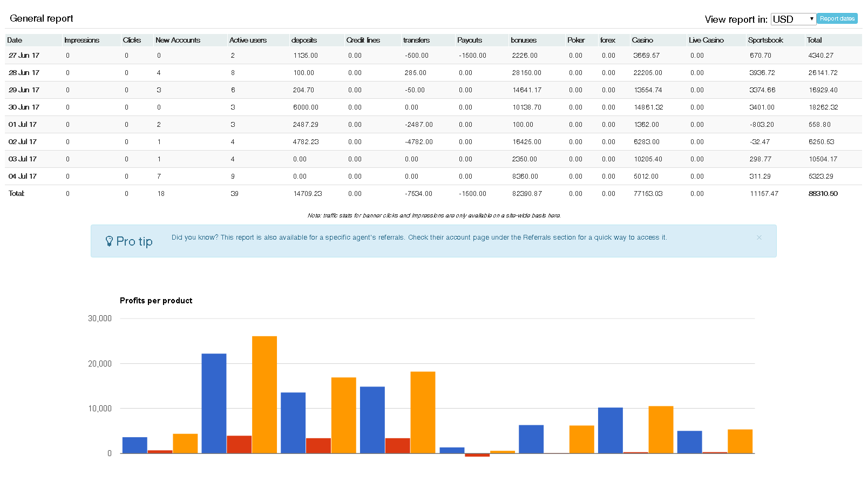Image resolution: width=868 pixels, height=482 pixels.
Task: Click the deposits column header
Action: [x=304, y=40]
